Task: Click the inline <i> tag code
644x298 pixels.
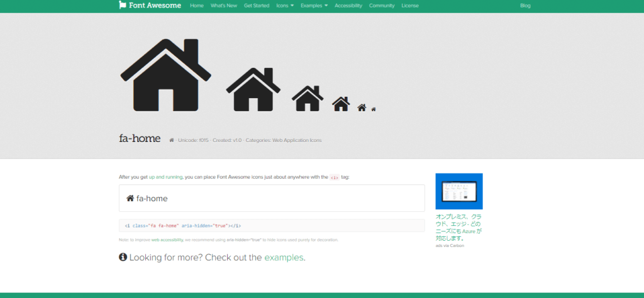Action: coord(335,177)
